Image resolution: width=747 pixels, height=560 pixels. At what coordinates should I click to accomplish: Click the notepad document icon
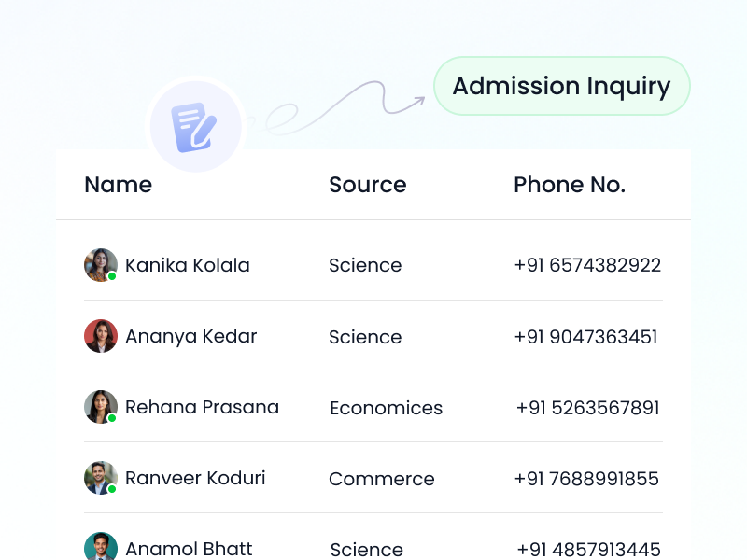coord(195,125)
